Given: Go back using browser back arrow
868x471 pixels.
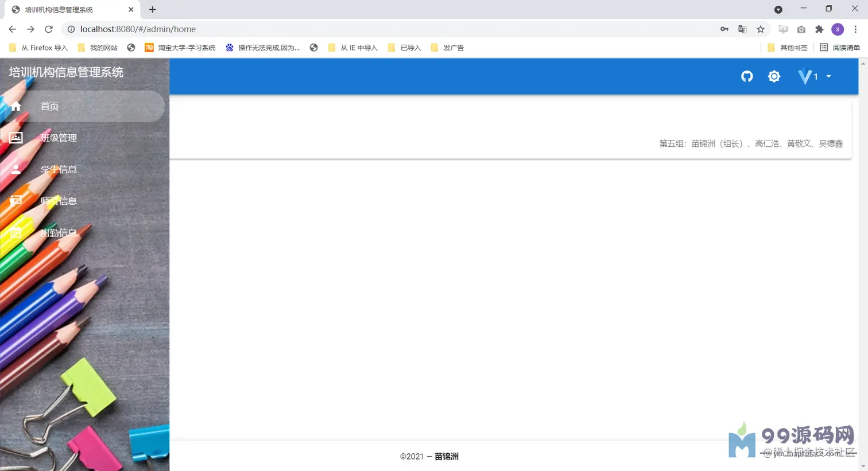Looking at the screenshot, I should tap(13, 29).
